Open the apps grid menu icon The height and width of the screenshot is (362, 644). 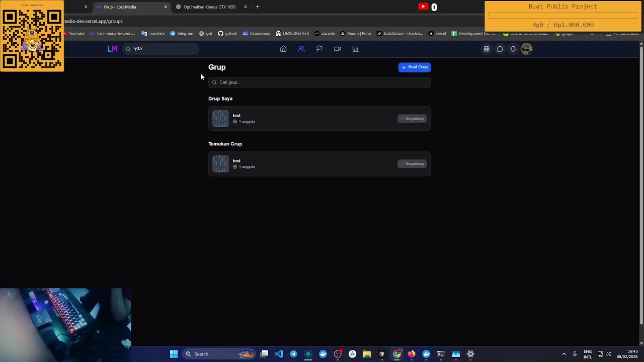point(487,49)
